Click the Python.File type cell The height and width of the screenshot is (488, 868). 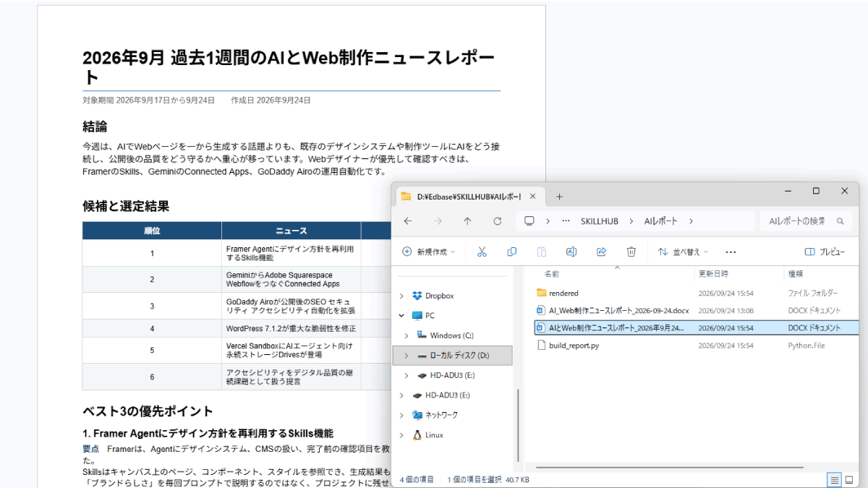tap(806, 346)
